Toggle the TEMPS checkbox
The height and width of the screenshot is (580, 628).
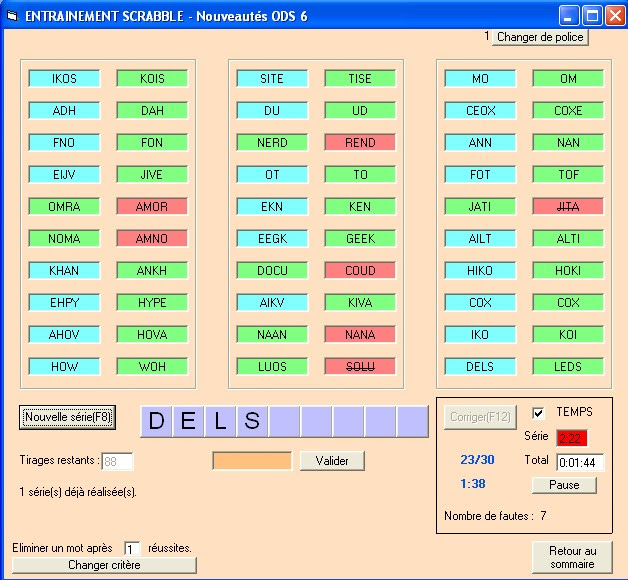(x=538, y=413)
